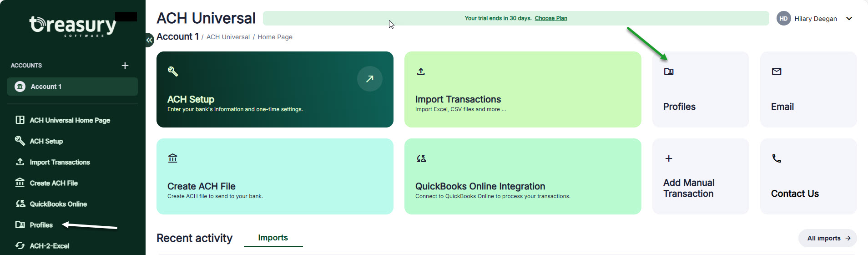Open Create ACH File from the sidebar
The height and width of the screenshot is (255, 868).
[x=54, y=183]
